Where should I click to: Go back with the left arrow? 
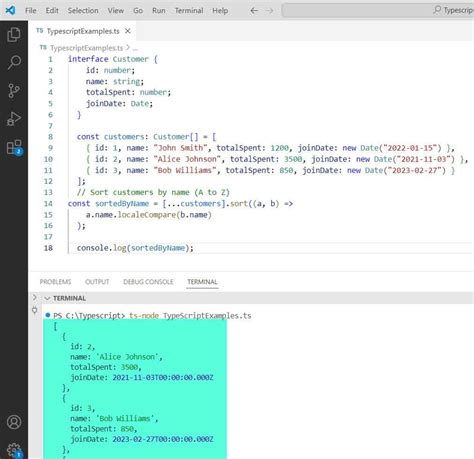(x=254, y=11)
